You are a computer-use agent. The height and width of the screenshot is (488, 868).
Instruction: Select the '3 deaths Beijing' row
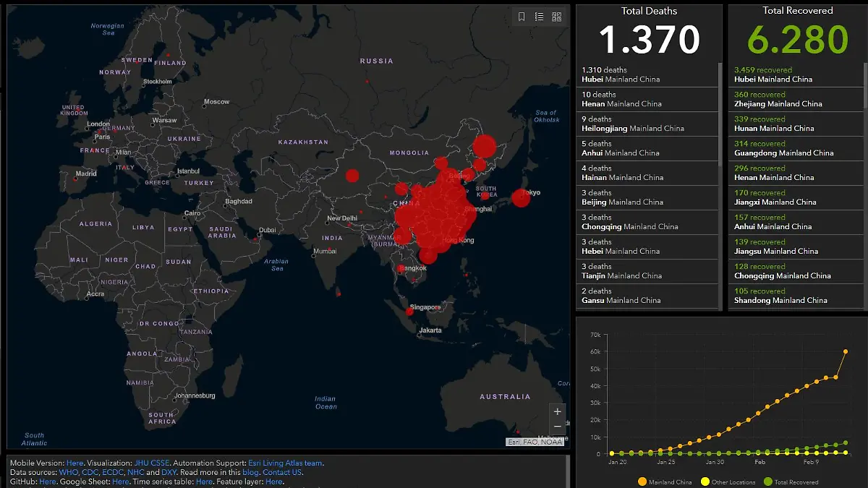(648, 198)
